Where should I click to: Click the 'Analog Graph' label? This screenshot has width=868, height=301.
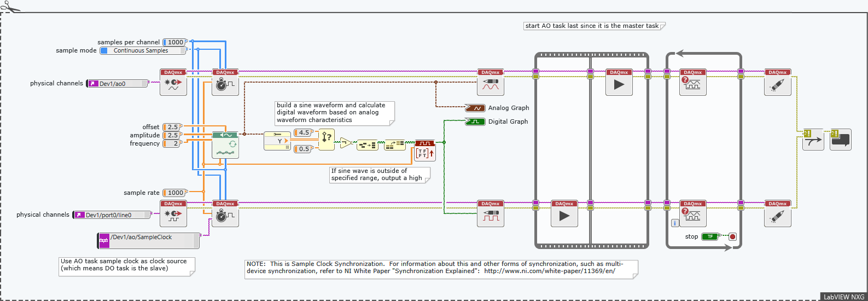509,108
